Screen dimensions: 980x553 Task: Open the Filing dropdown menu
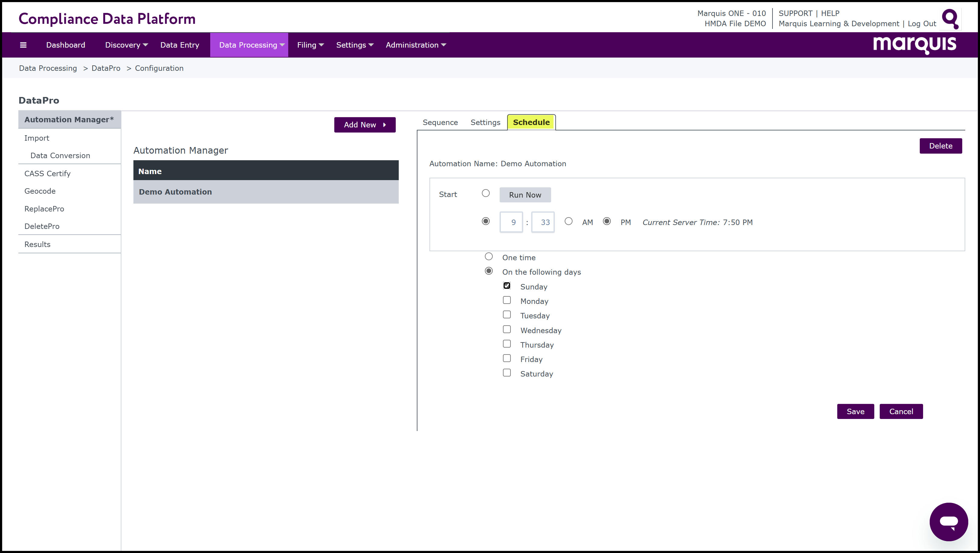310,45
